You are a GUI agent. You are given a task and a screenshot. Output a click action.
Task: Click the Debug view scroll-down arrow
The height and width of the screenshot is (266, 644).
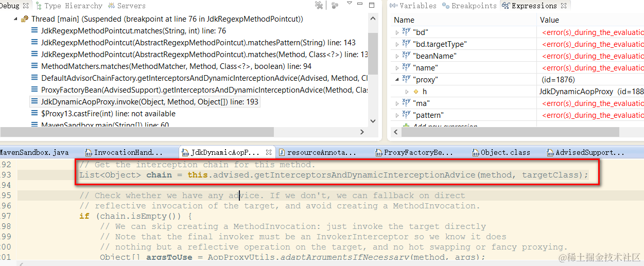[x=373, y=122]
